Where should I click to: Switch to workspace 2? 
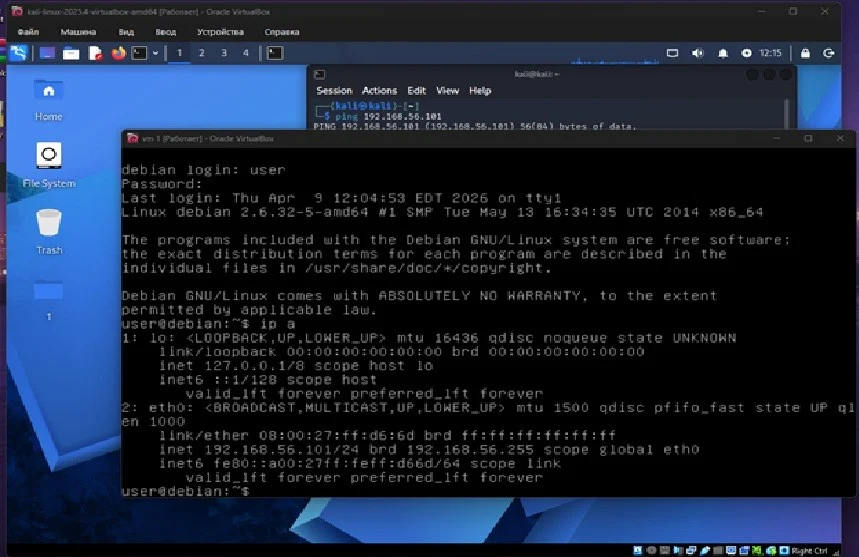202,53
